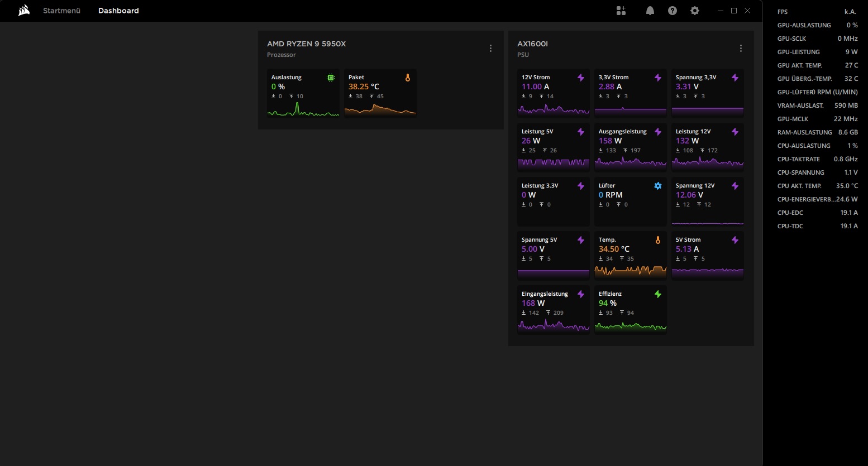Click the bolt icon on Leistung 3.3V
The width and height of the screenshot is (868, 466).
581,186
